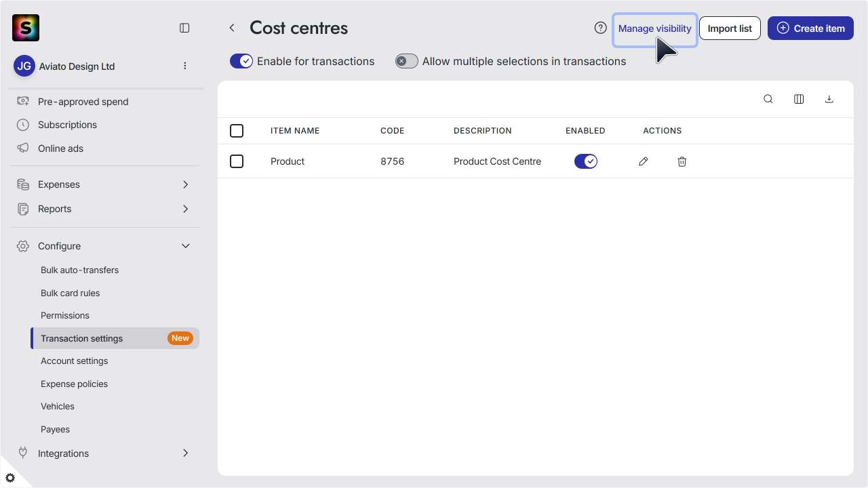Viewport: 868px width, 488px height.
Task: Click the colorful S app logo
Action: [x=26, y=28]
